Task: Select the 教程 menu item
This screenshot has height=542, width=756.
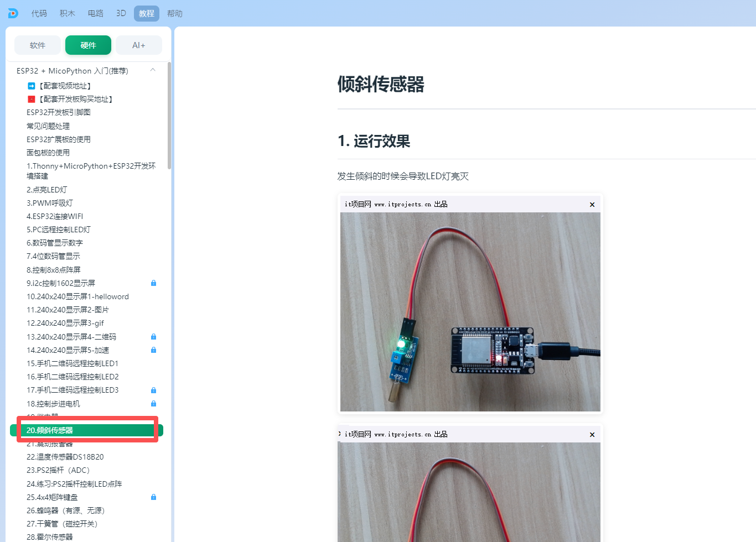Action: point(147,13)
